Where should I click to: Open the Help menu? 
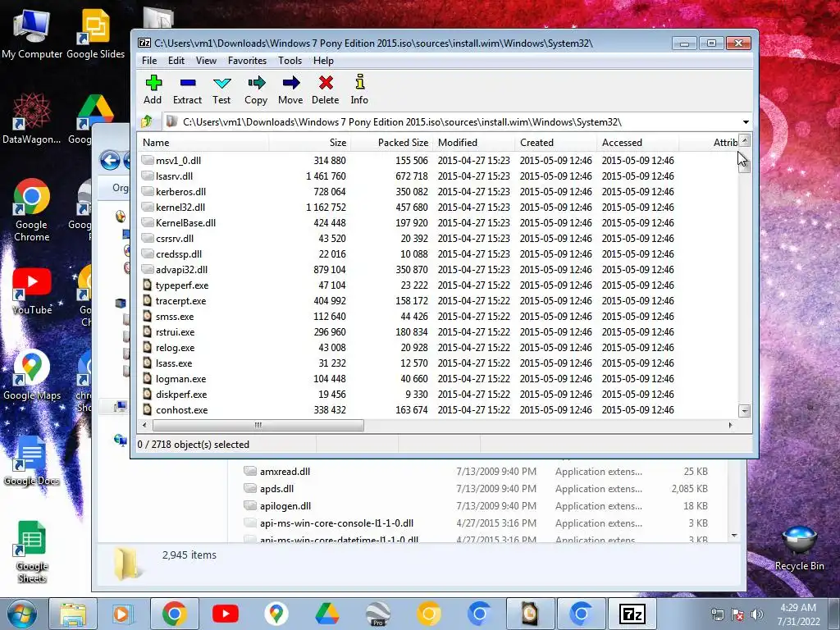[323, 61]
